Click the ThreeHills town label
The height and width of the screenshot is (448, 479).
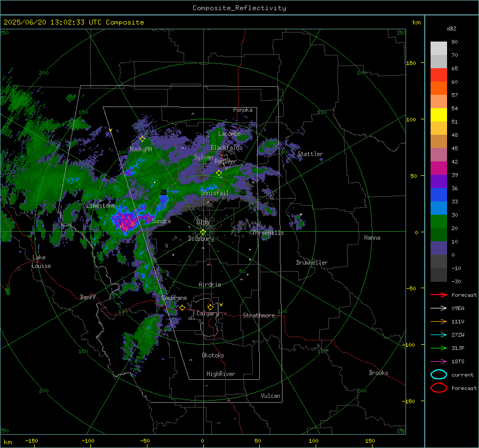[x=268, y=233]
